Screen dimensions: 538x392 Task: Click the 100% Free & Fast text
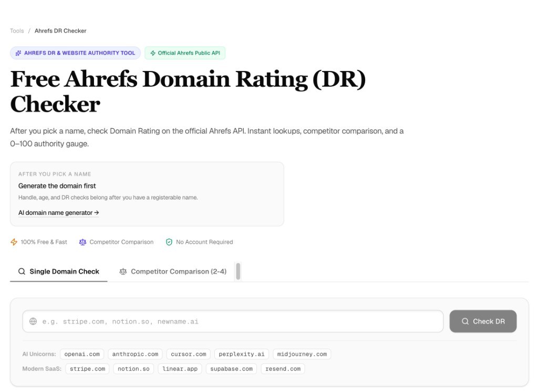[44, 242]
